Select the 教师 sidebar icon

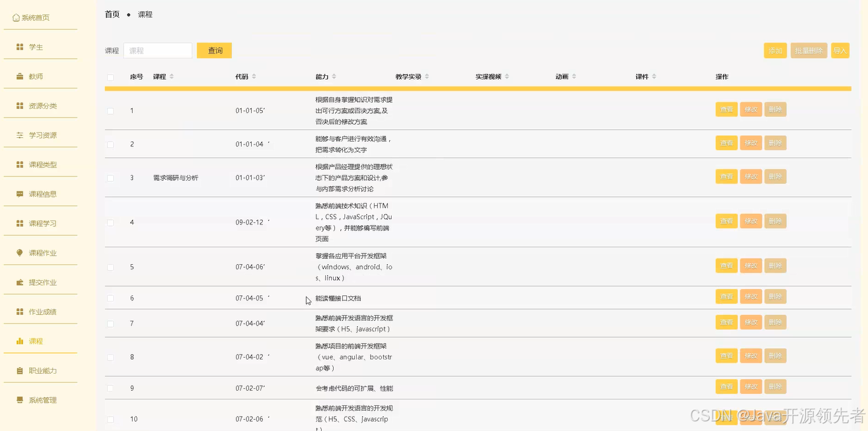[19, 76]
